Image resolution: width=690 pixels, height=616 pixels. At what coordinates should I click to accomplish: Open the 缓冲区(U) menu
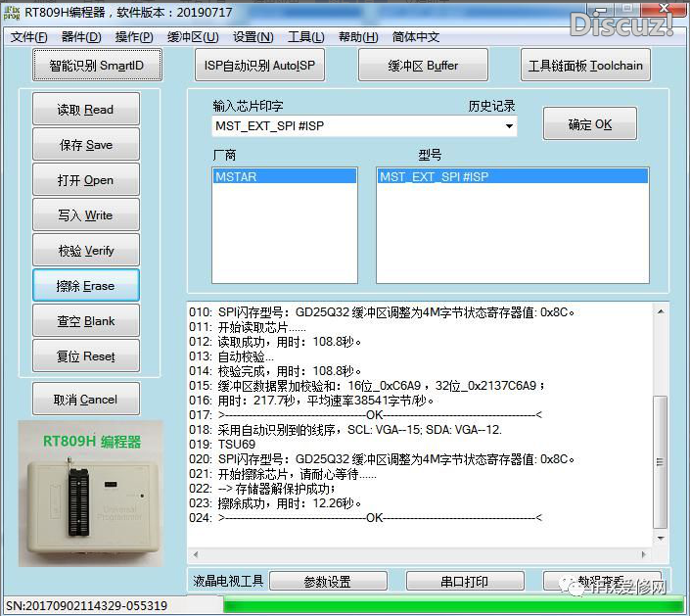(193, 37)
